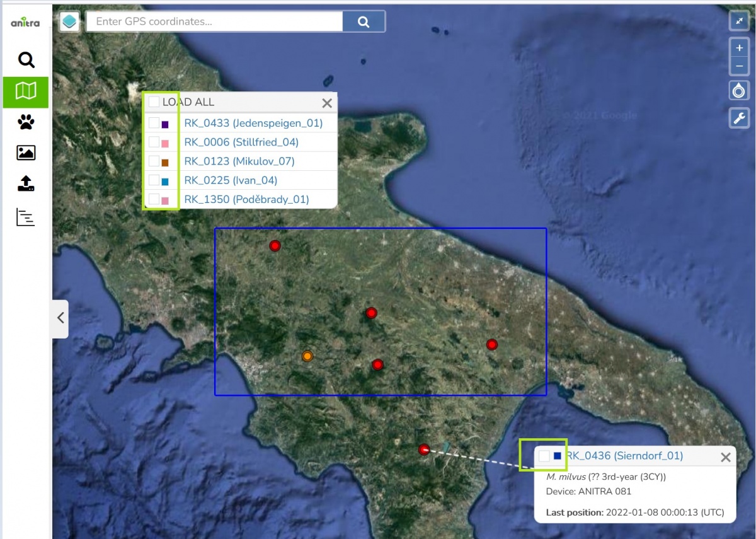
Task: Open the animals paw icon panel
Action: pos(25,122)
